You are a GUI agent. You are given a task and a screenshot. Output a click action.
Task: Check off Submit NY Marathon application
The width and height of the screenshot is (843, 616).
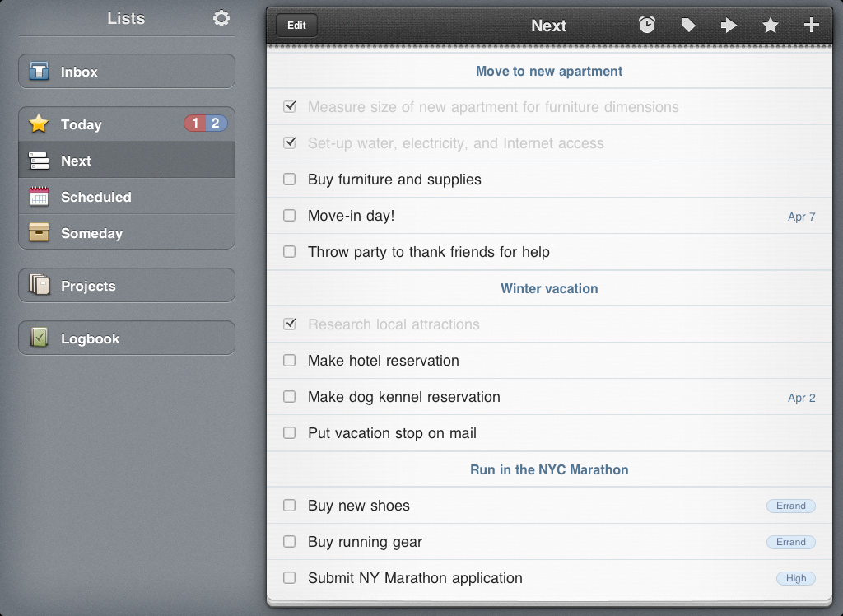point(289,577)
